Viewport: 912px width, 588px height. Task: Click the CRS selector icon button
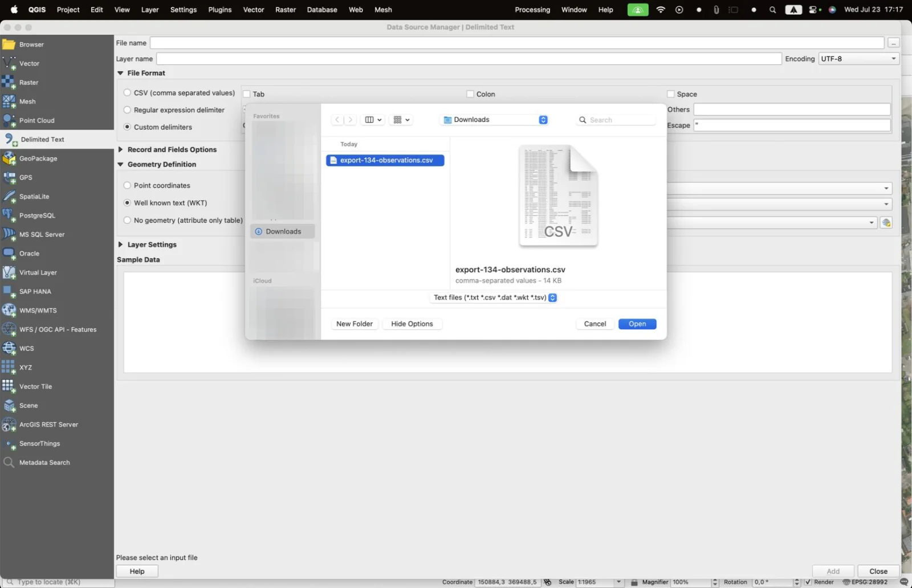pyautogui.click(x=886, y=223)
